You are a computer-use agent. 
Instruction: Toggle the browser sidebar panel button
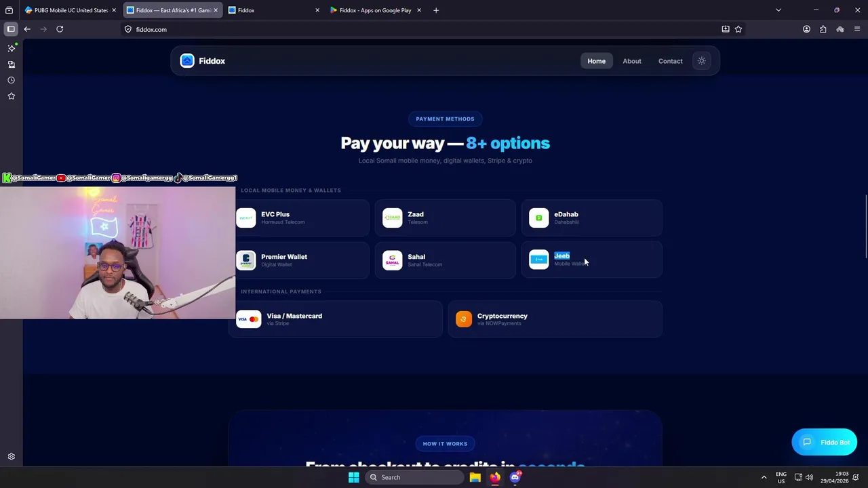pyautogui.click(x=11, y=29)
